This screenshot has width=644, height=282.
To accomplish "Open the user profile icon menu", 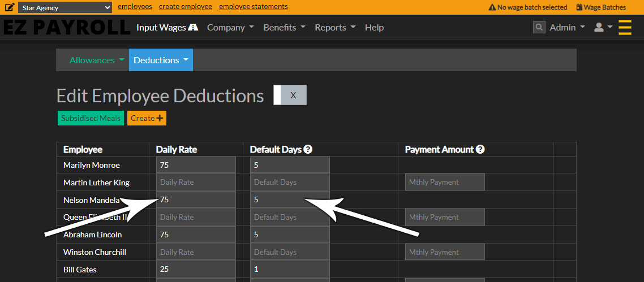I will [x=603, y=28].
